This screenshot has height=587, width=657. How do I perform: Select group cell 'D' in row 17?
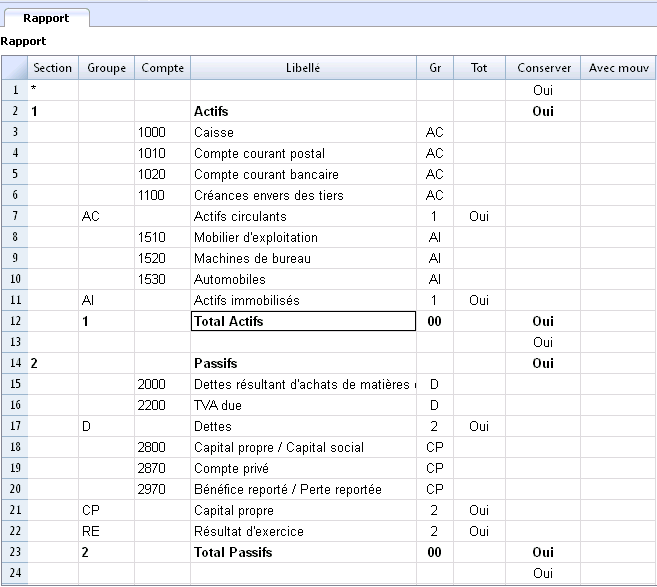106,426
